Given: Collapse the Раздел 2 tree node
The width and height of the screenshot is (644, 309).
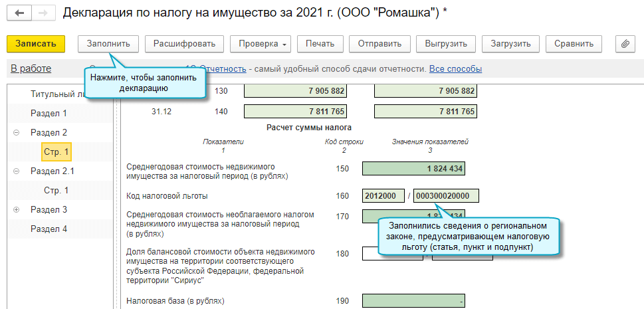Looking at the screenshot, I should point(17,133).
